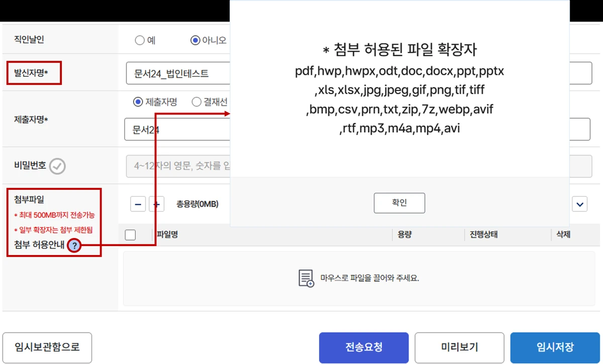Click the 미리보기 button
This screenshot has height=364, width=603.
pyautogui.click(x=459, y=347)
